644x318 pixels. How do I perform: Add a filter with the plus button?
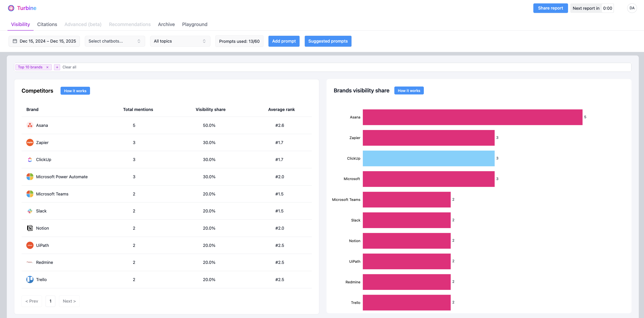coord(57,67)
